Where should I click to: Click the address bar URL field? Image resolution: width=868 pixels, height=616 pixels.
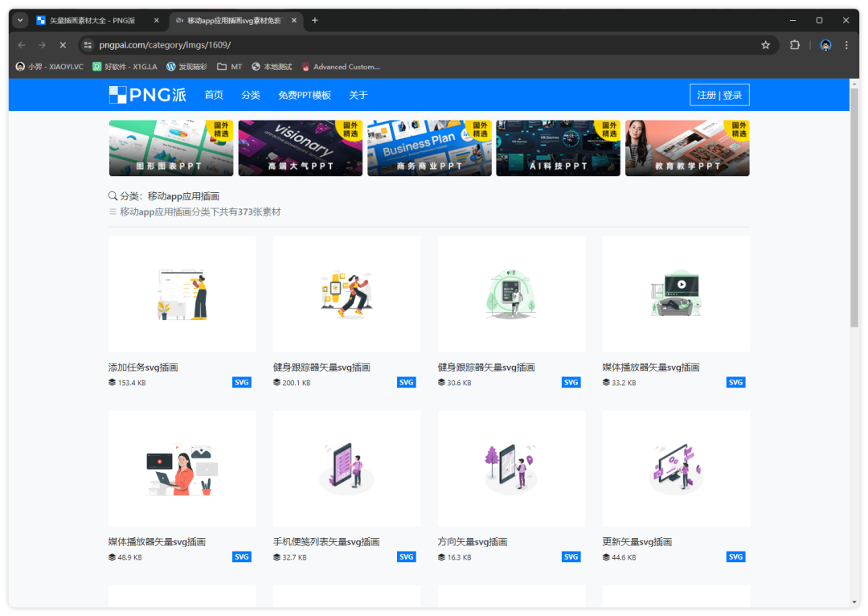pos(402,45)
